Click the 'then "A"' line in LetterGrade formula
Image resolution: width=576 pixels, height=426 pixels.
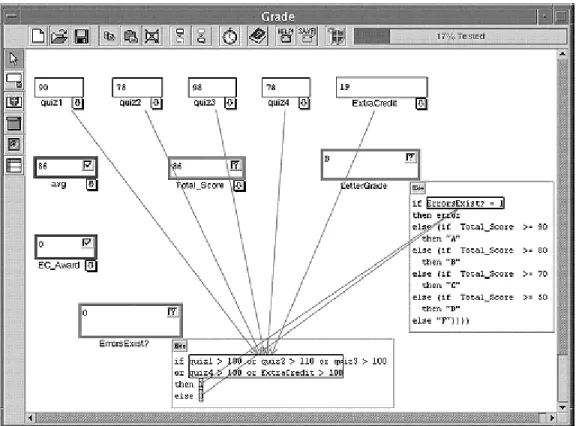(441, 239)
